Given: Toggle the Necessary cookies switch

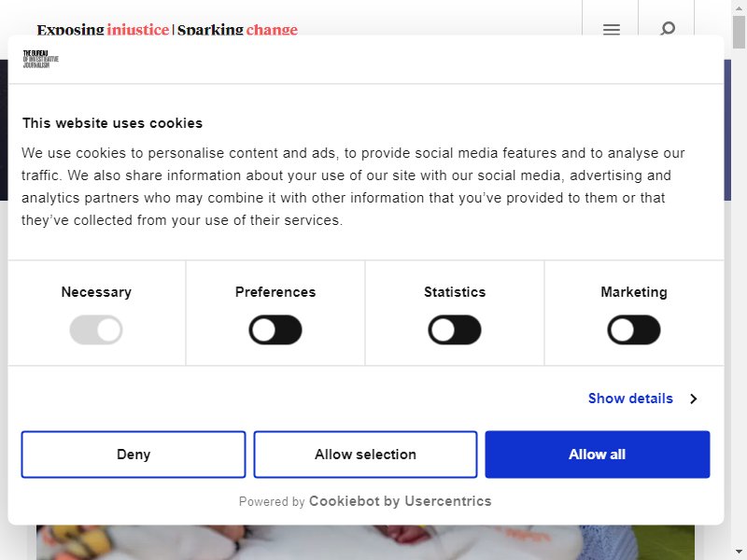Looking at the screenshot, I should 96,329.
